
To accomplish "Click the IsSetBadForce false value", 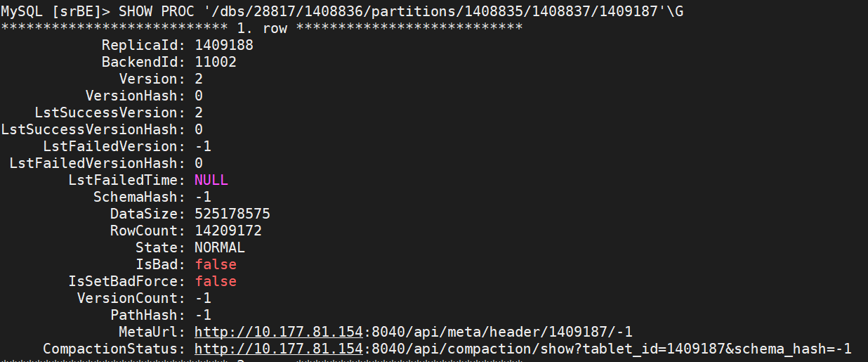I will pyautogui.click(x=216, y=281).
